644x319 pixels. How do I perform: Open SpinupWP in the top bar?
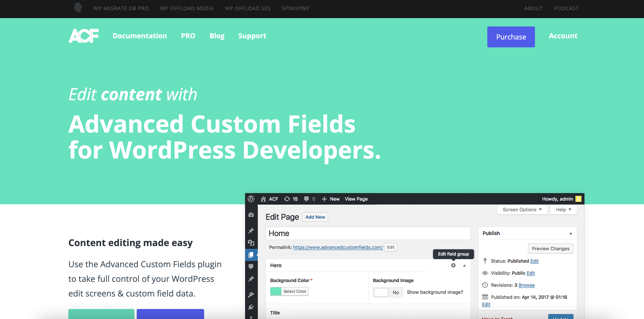295,8
